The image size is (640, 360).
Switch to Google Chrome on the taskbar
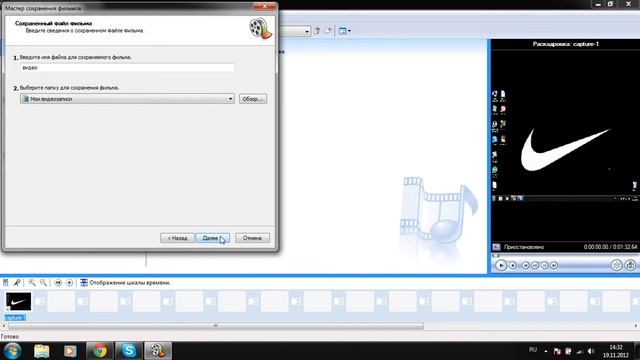click(x=99, y=351)
